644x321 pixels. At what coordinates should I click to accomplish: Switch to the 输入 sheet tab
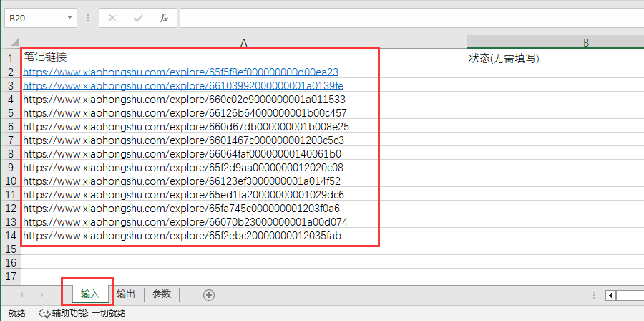pyautogui.click(x=90, y=294)
